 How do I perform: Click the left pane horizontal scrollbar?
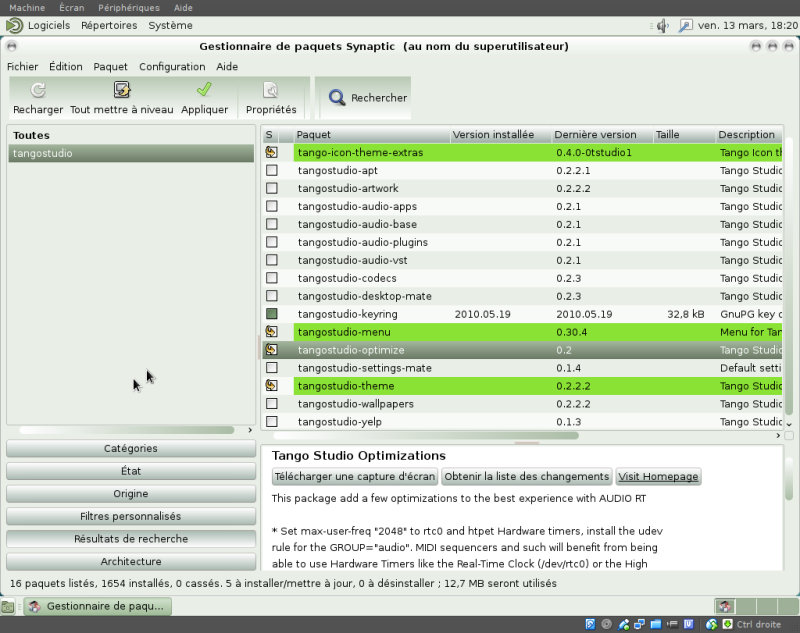(127, 430)
